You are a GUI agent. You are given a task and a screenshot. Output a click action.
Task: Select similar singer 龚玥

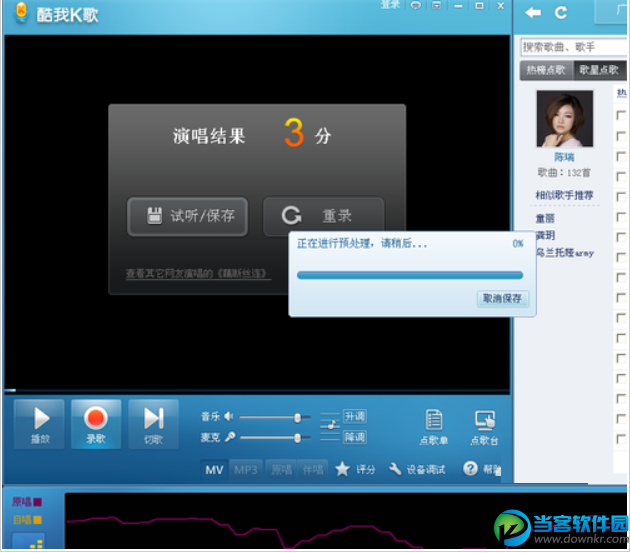545,236
